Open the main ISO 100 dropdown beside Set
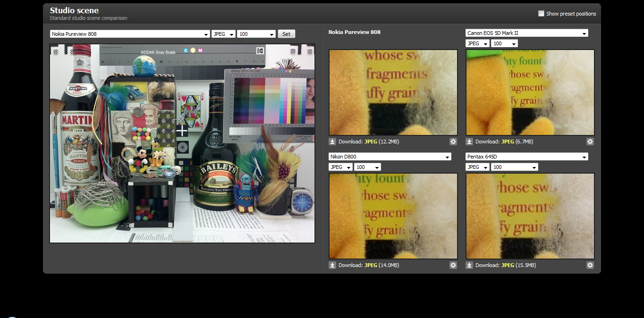644x318 pixels. 256,34
